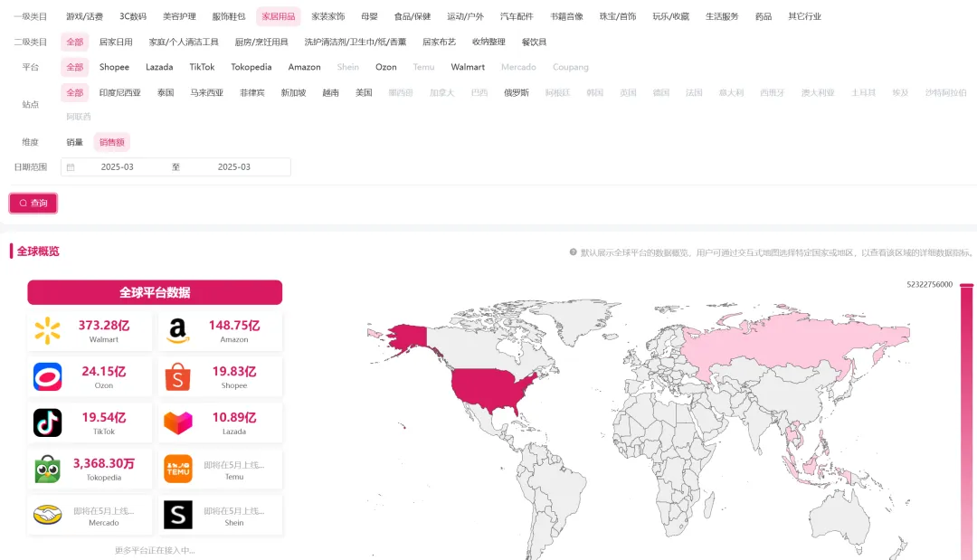Click the Temu logo icon
Viewport: 977px width, 560px height.
point(177,470)
